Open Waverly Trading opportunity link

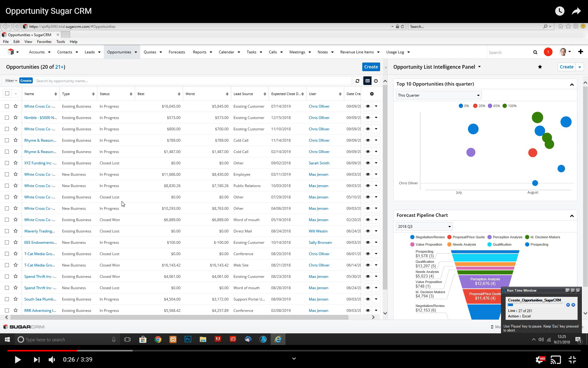pyautogui.click(x=40, y=231)
